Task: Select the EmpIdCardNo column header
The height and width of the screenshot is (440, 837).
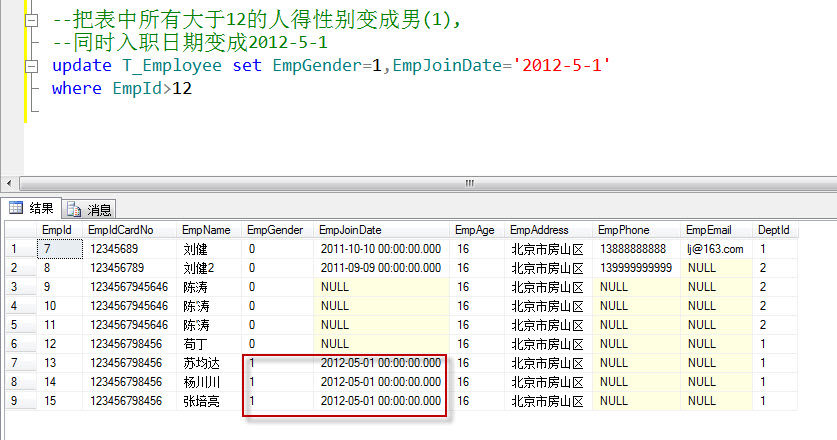Action: tap(129, 230)
